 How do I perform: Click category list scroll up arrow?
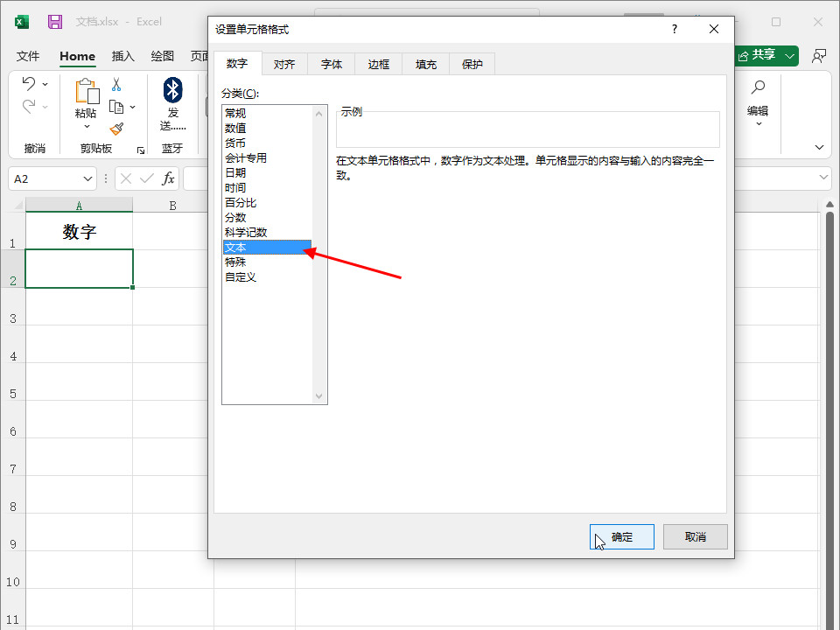(318, 114)
